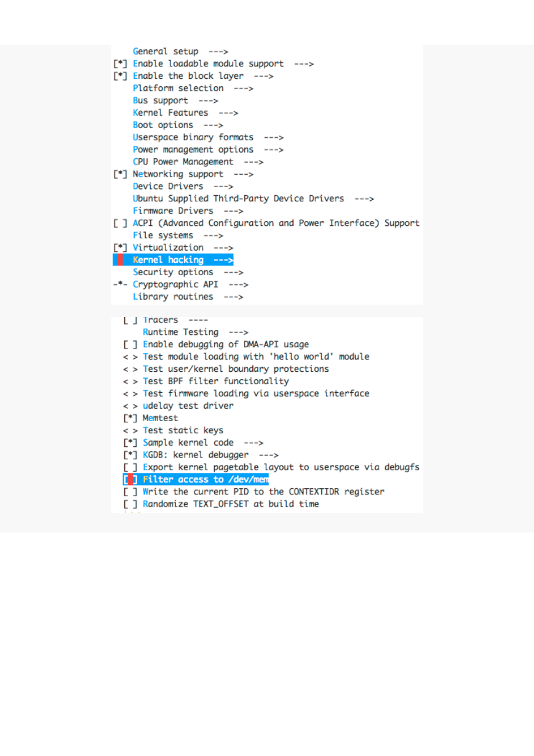Toggle Enable loadable module support checkbox

pyautogui.click(x=121, y=64)
